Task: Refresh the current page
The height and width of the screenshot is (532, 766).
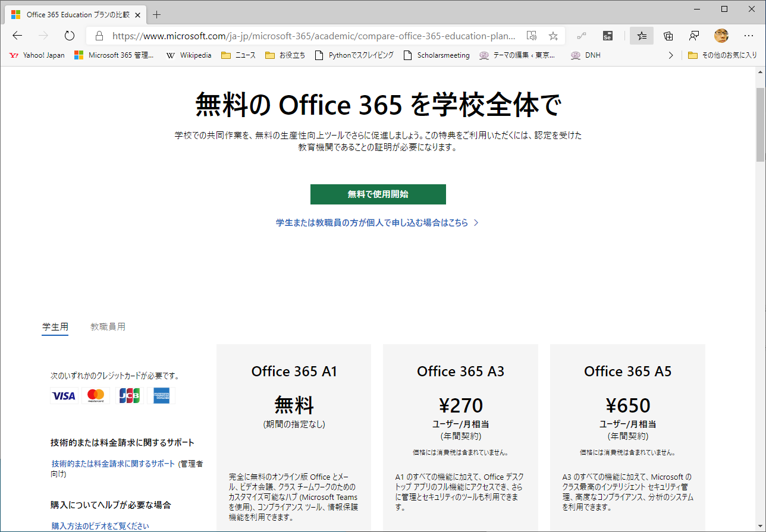Action: (70, 36)
